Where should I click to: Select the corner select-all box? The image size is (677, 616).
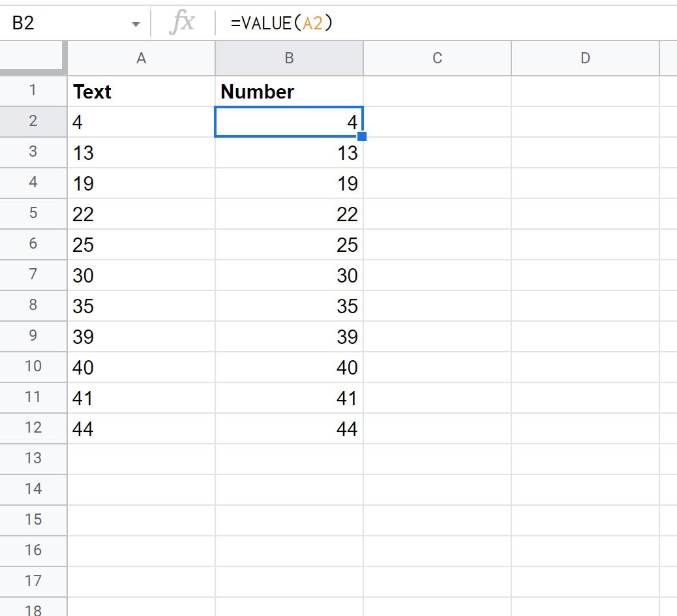[33, 58]
